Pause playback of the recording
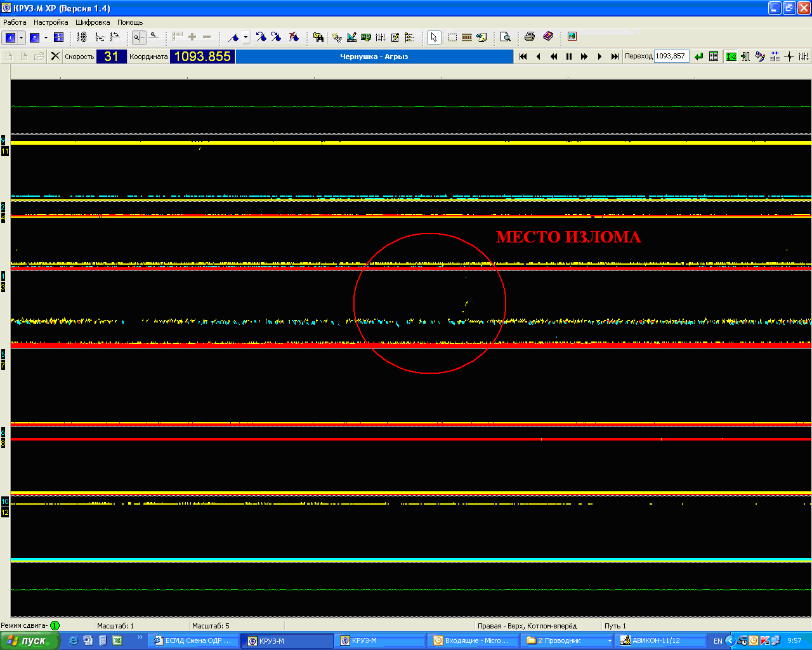Viewport: 812px width, 650px height. click(569, 56)
